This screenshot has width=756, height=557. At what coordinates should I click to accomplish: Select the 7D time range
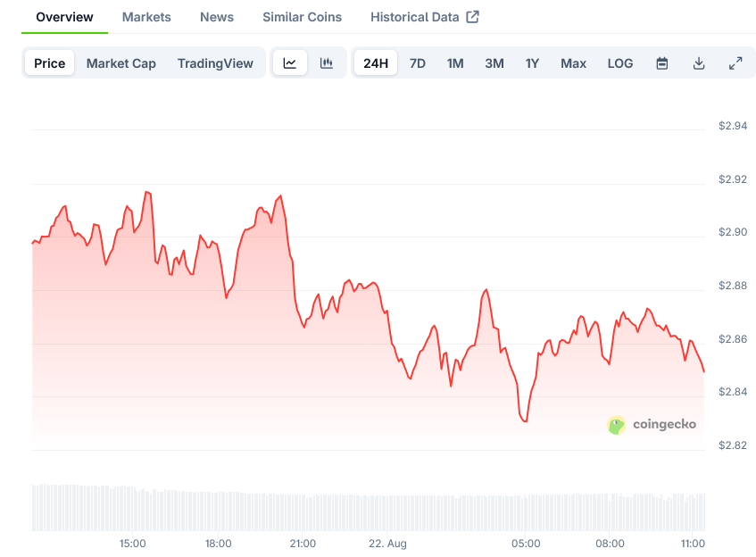pos(418,63)
